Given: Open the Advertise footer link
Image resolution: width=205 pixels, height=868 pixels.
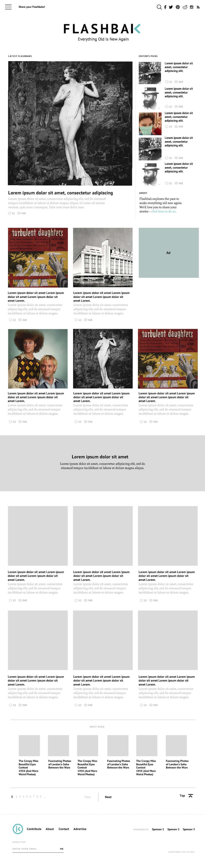Looking at the screenshot, I should point(80,829).
